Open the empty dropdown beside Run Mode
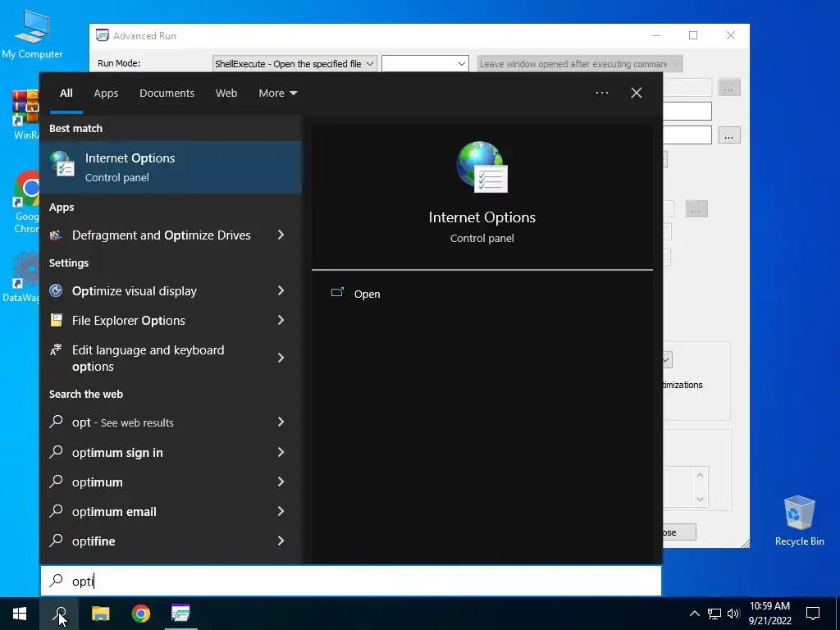 click(x=425, y=64)
